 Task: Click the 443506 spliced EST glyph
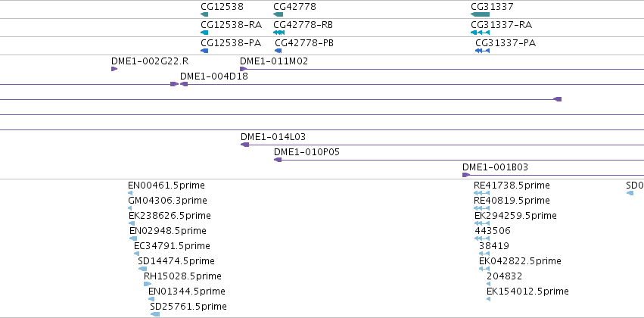[x=482, y=238]
